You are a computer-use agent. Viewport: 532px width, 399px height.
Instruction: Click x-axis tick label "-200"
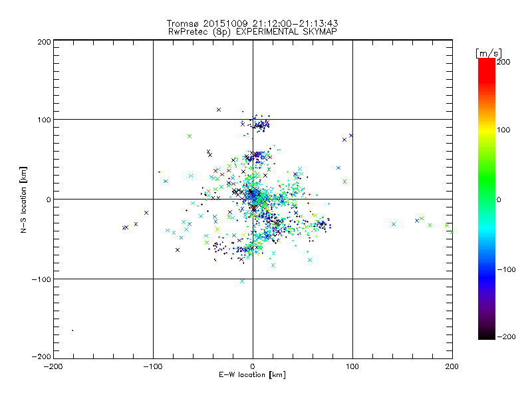coord(53,366)
